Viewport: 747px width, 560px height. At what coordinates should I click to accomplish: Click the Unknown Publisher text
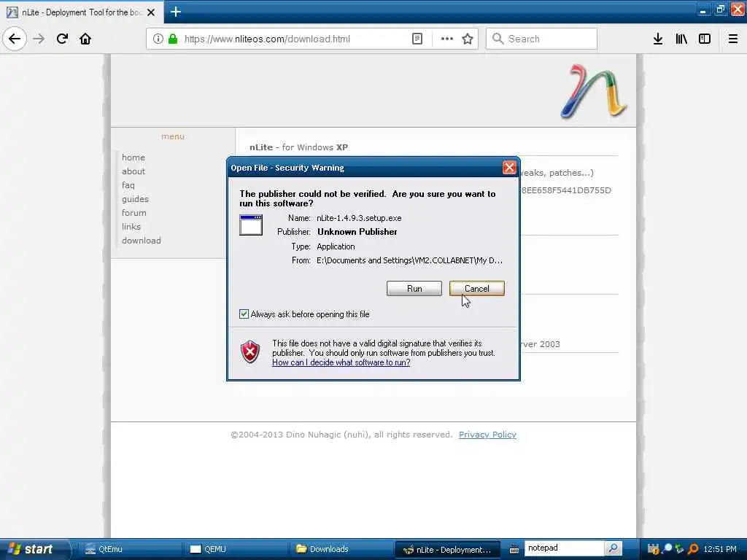pos(357,232)
